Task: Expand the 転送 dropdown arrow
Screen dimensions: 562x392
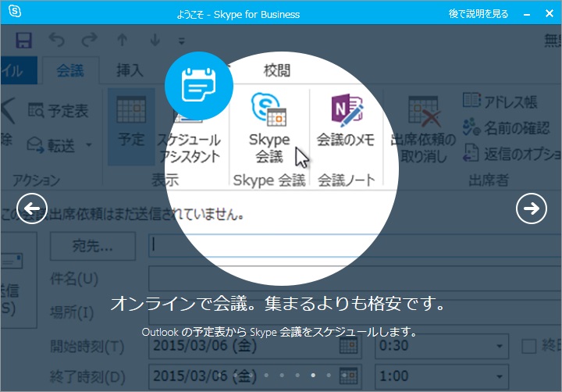Action: [88, 145]
